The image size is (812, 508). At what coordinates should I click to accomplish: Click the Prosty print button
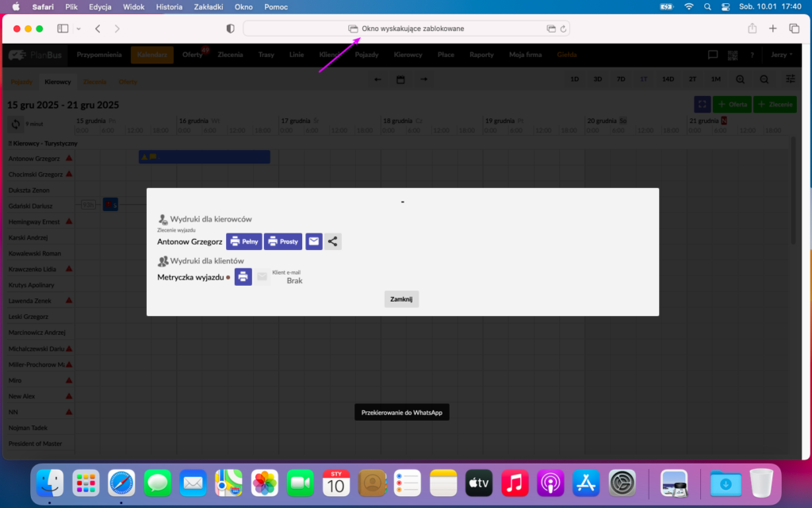click(282, 241)
